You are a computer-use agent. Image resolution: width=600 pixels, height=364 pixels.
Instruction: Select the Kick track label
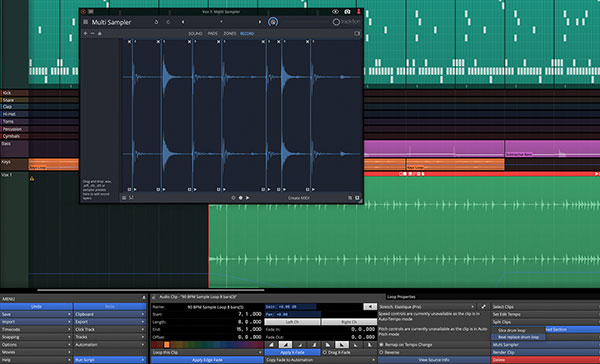coord(7,93)
